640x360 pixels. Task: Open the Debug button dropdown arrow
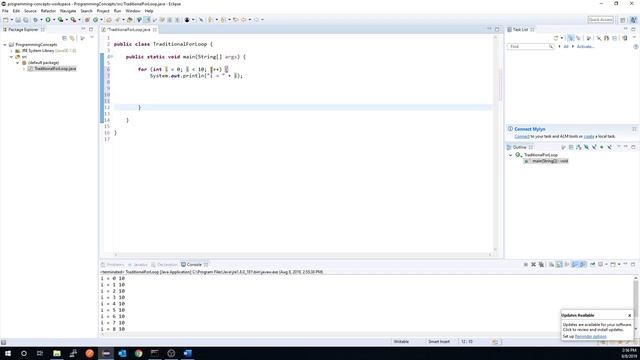(41, 20)
